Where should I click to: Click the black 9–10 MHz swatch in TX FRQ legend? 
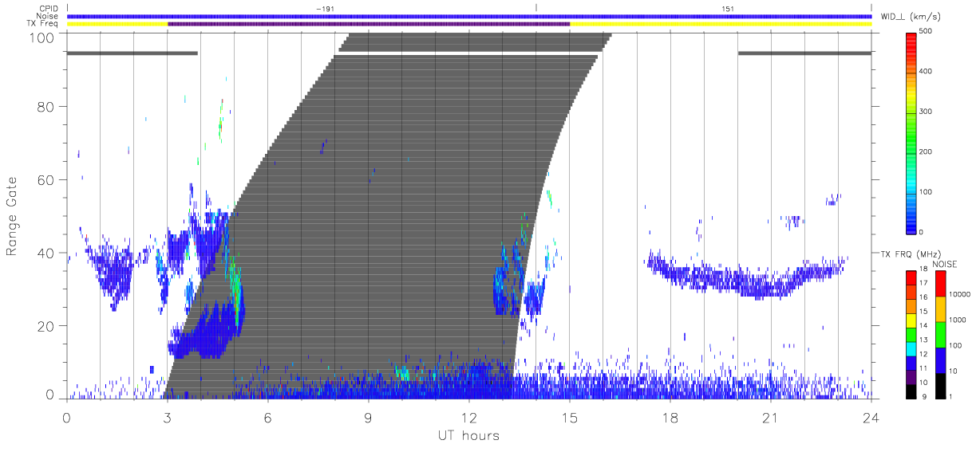tap(911, 391)
